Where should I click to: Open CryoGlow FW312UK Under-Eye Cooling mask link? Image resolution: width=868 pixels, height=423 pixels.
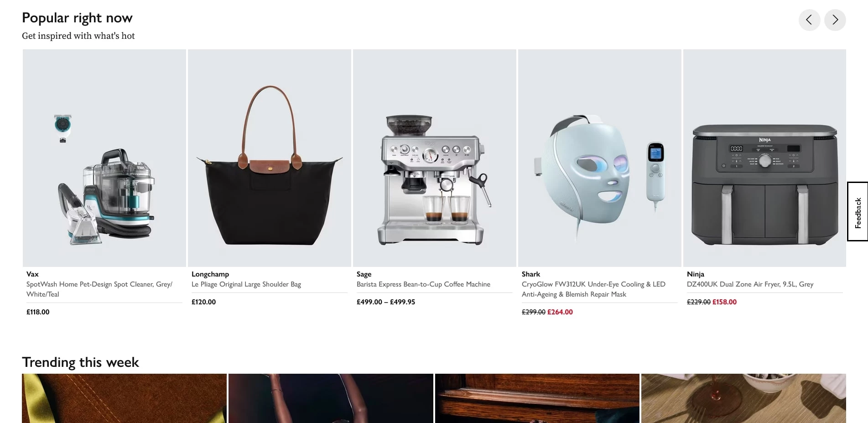(x=593, y=289)
